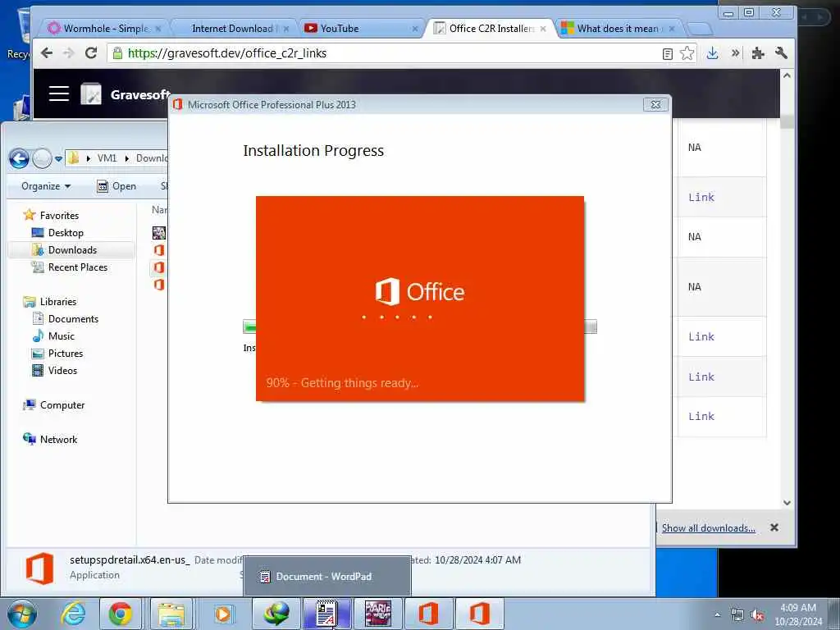Open the Gravesoft hamburger menu
The image size is (840, 630).
click(59, 94)
